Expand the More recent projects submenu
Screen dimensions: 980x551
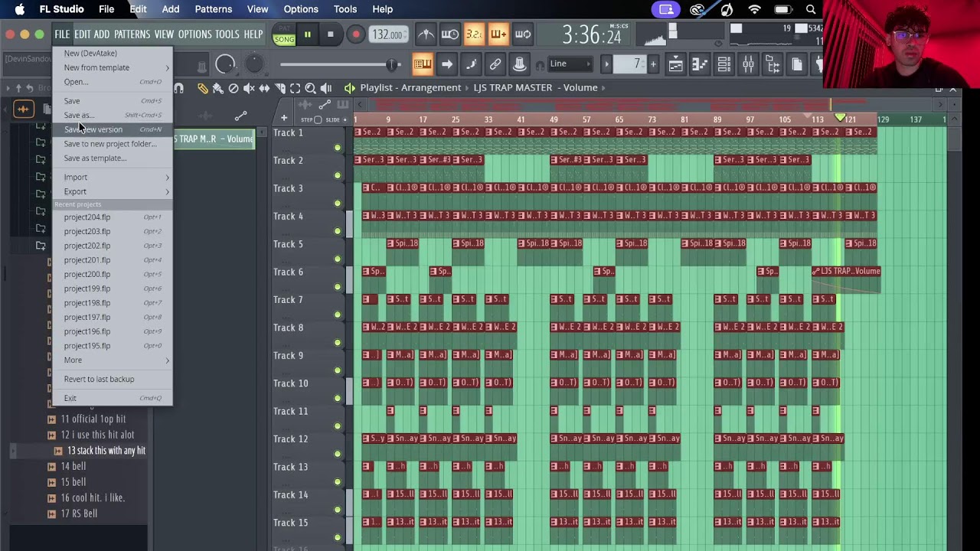pyautogui.click(x=113, y=360)
